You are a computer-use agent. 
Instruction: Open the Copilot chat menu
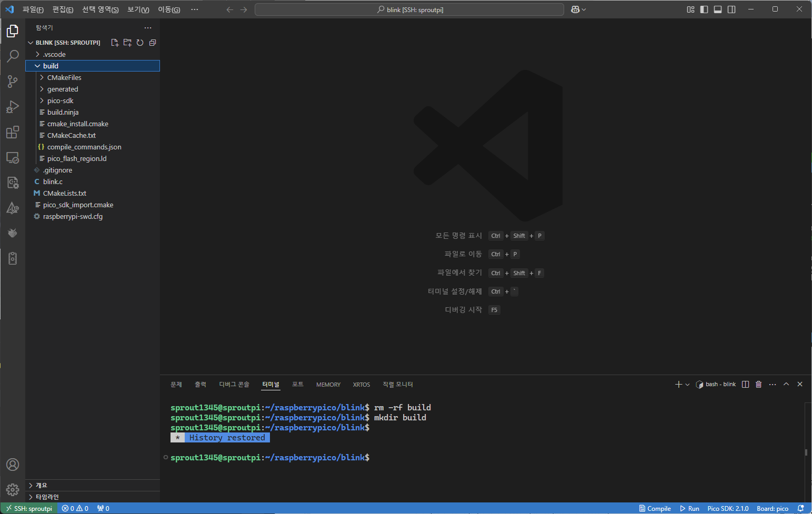pyautogui.click(x=578, y=9)
